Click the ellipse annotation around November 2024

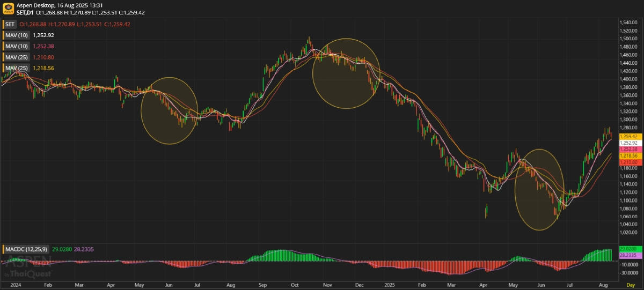346,73
